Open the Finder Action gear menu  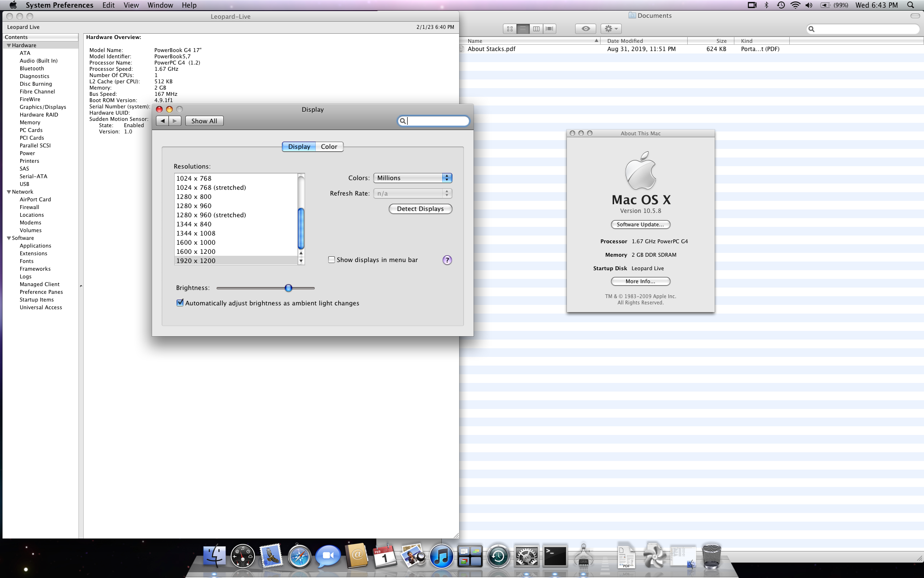[611, 29]
